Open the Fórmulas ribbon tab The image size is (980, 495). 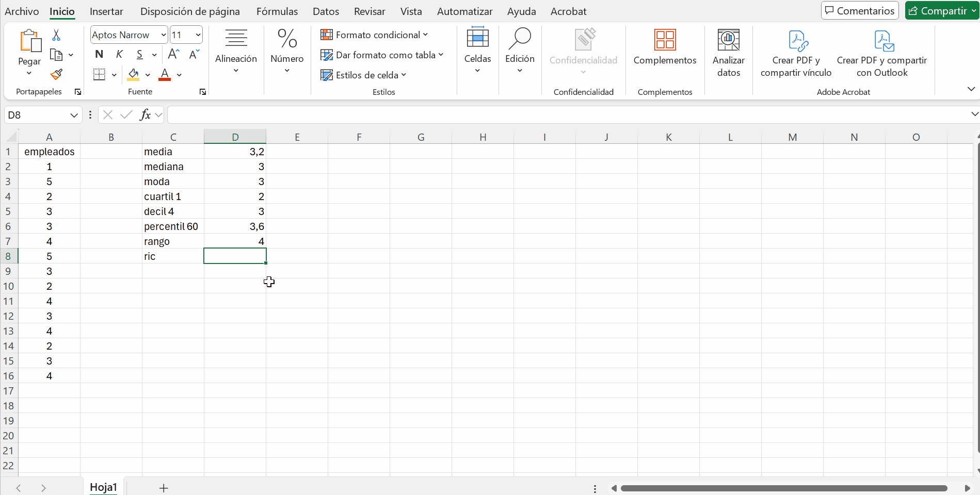277,11
